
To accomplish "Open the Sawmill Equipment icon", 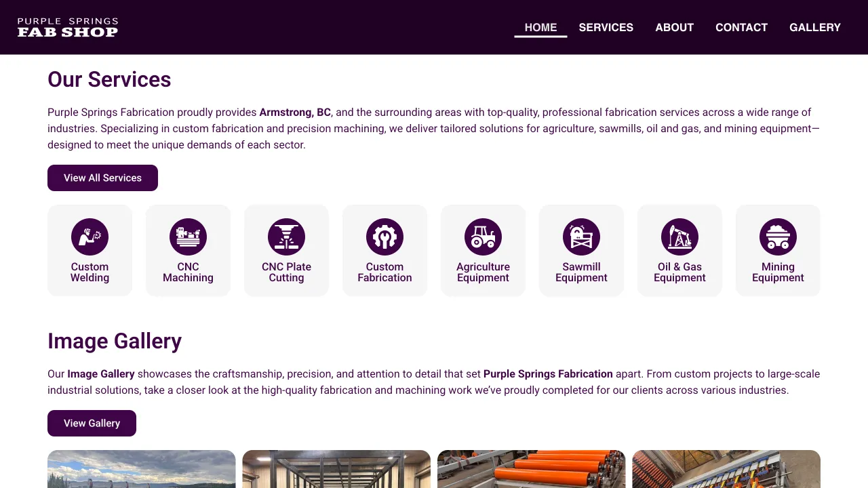I will pos(581,237).
